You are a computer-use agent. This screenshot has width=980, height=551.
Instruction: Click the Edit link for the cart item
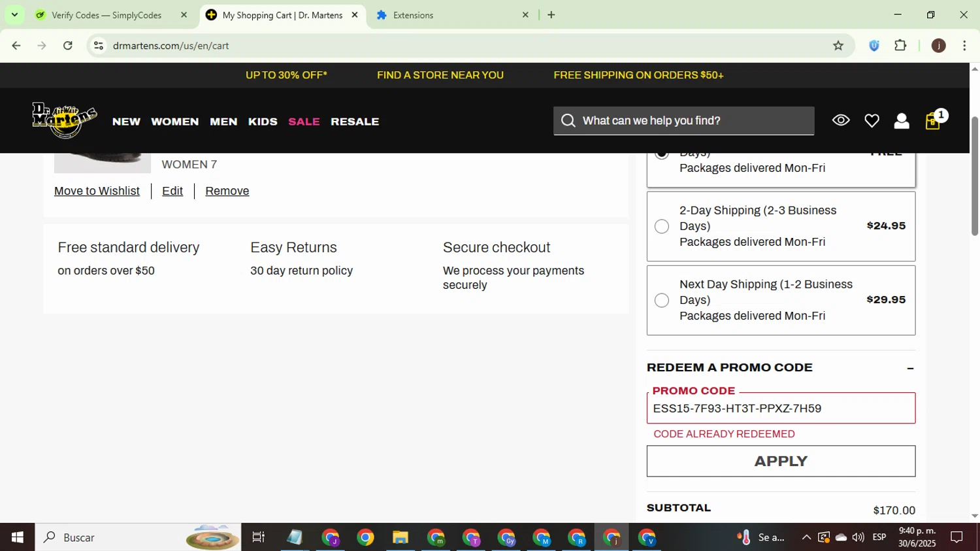coord(172,191)
